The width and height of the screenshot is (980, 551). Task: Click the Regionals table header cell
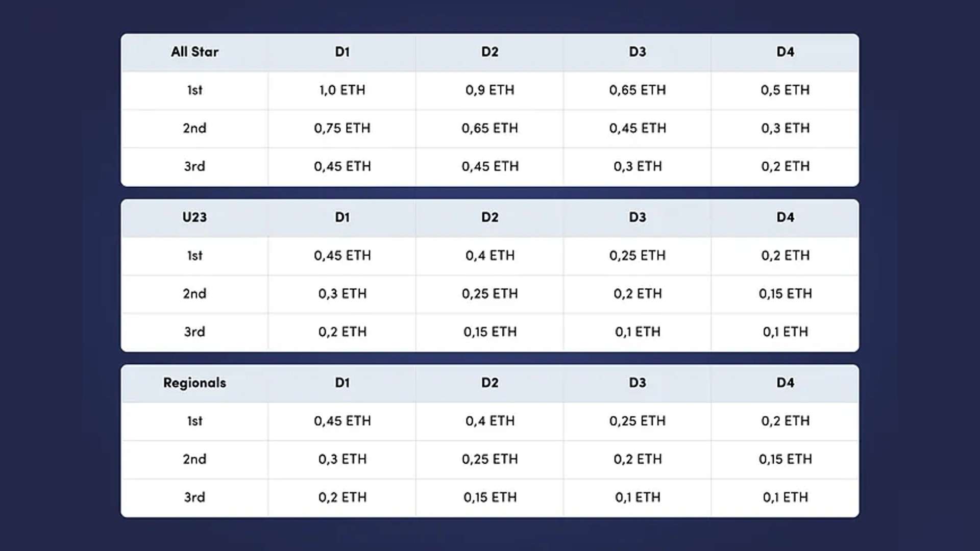pyautogui.click(x=194, y=383)
